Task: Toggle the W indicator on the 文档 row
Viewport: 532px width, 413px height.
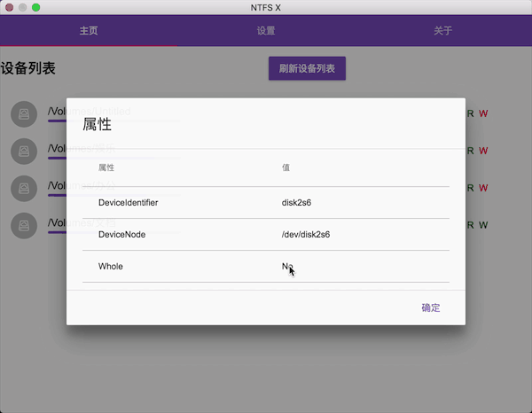Action: [483, 225]
